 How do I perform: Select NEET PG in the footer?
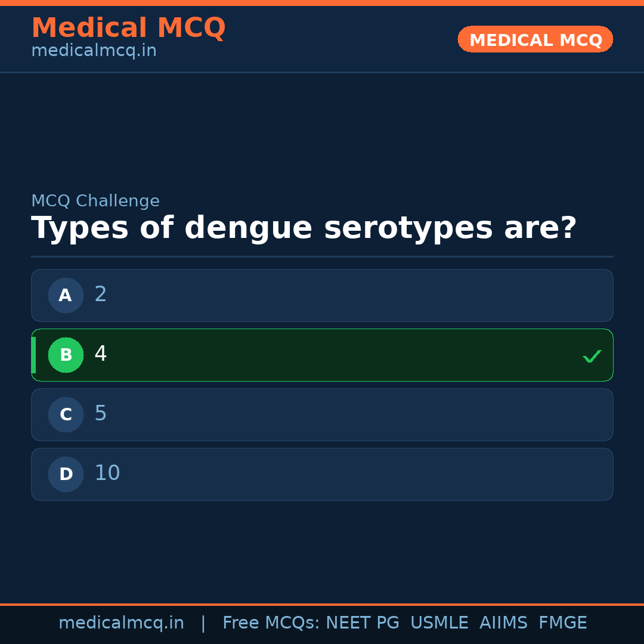(363, 623)
